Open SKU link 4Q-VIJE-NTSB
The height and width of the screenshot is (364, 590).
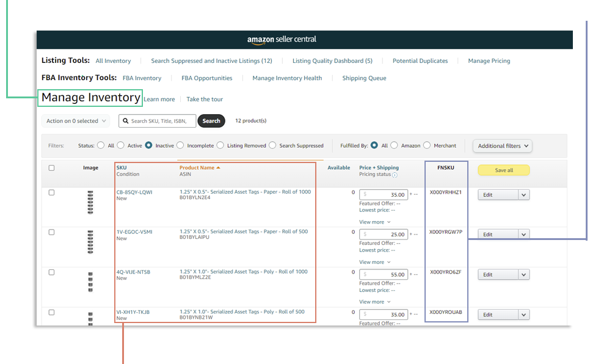pos(133,272)
